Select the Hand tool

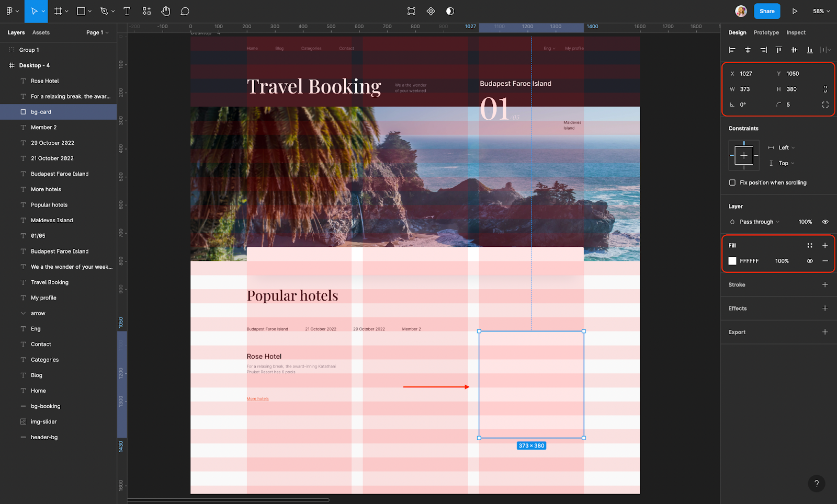coord(166,11)
